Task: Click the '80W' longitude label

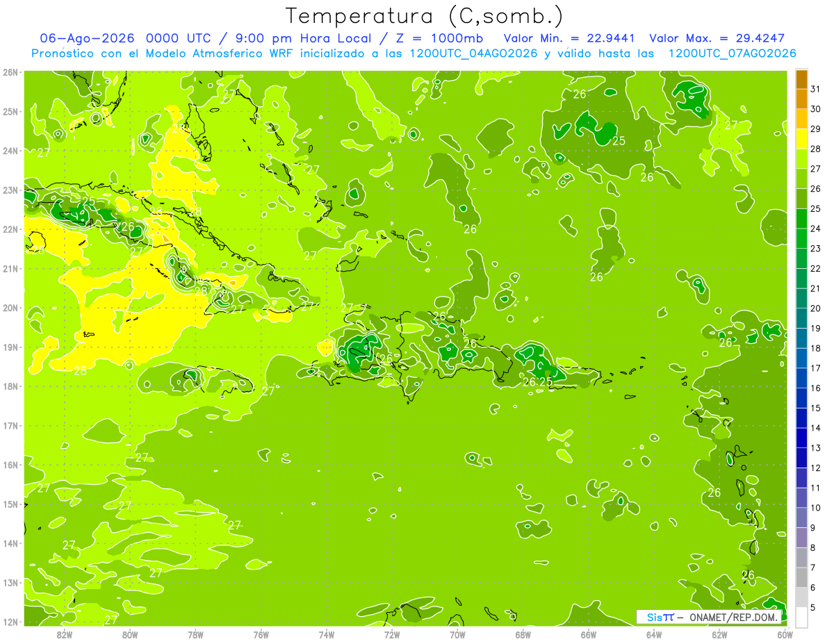Action: coord(130,634)
